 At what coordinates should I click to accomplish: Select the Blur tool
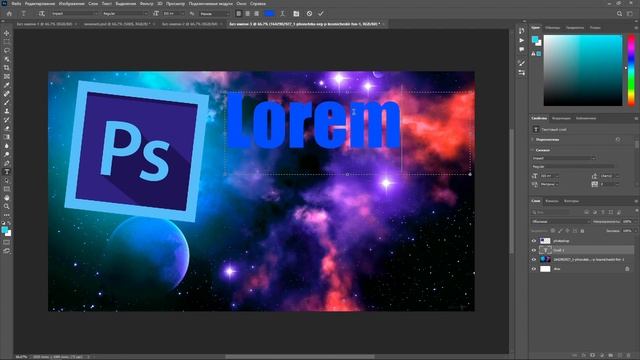pyautogui.click(x=7, y=146)
